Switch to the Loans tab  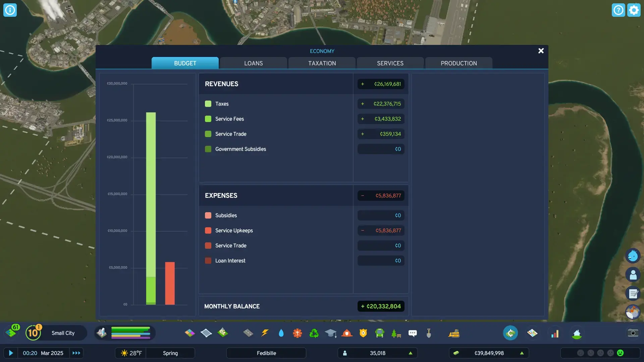(x=253, y=63)
